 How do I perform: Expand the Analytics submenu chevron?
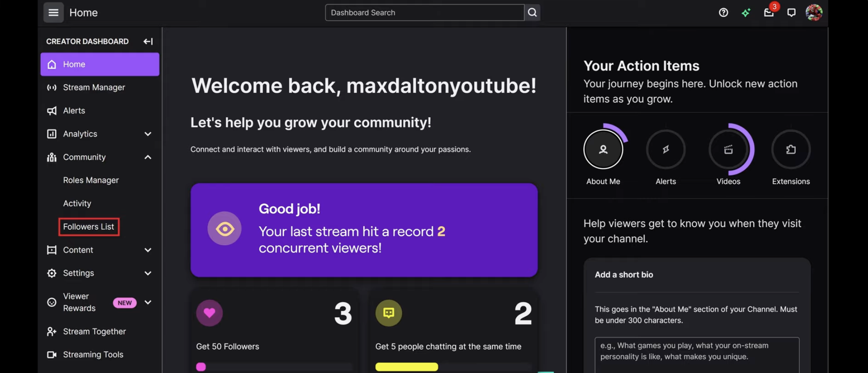coord(148,134)
